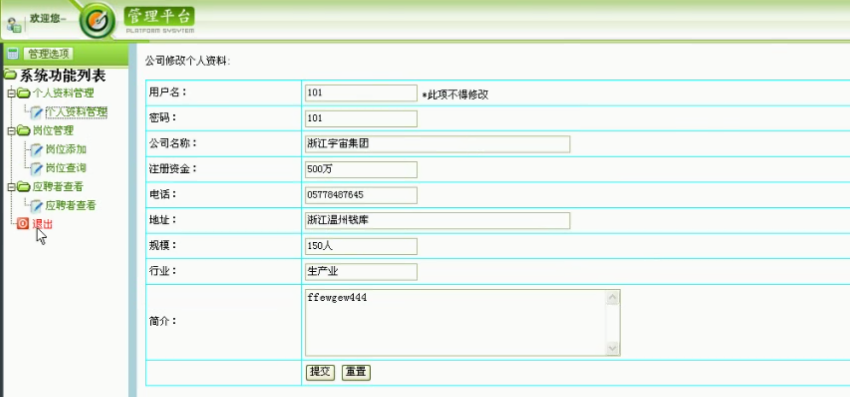Click the 简介 textarea scroll-up arrow
This screenshot has height=397, width=850.
coord(613,297)
